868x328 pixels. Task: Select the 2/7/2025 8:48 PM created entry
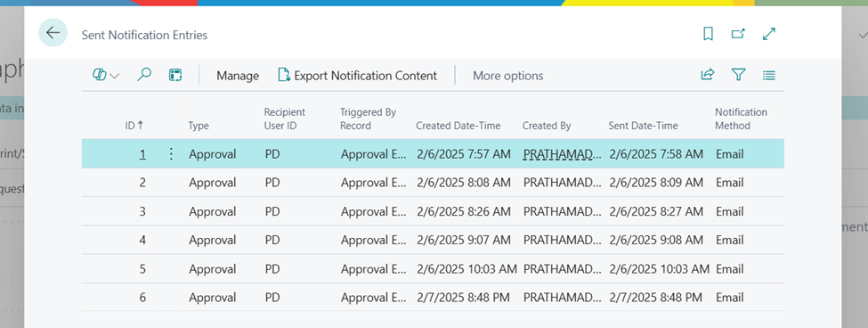(462, 298)
